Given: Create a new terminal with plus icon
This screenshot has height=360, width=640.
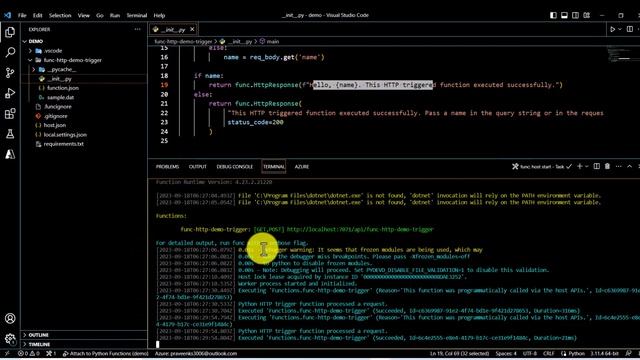Looking at the screenshot, I should [x=580, y=166].
